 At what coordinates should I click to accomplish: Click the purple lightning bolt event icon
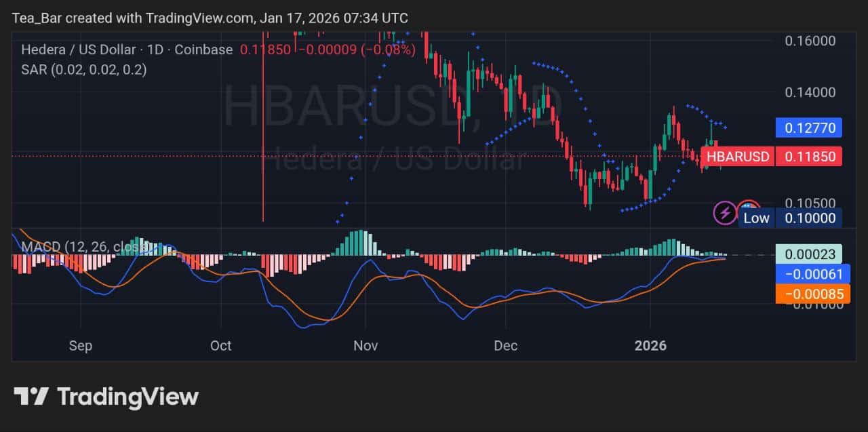click(725, 213)
